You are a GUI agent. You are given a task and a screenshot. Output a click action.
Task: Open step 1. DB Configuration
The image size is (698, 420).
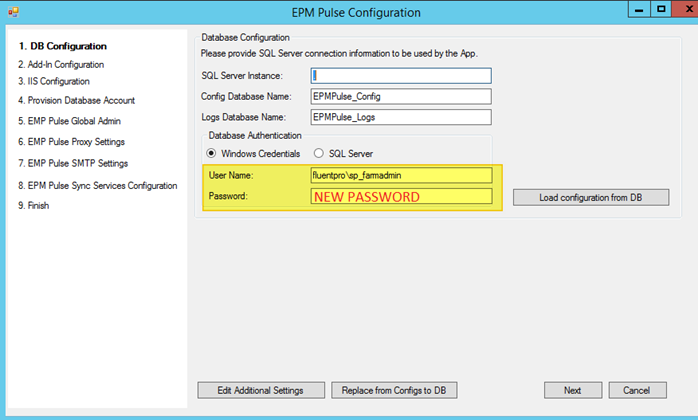click(x=62, y=46)
